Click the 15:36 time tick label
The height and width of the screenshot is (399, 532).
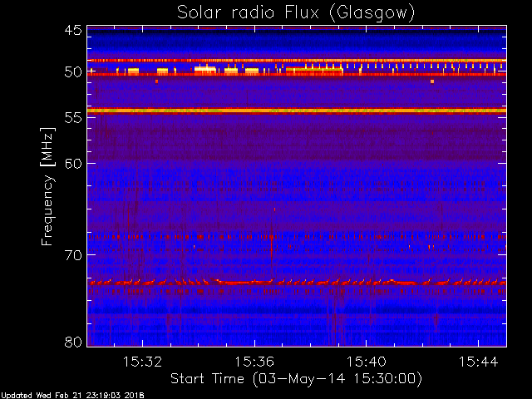[x=254, y=362]
